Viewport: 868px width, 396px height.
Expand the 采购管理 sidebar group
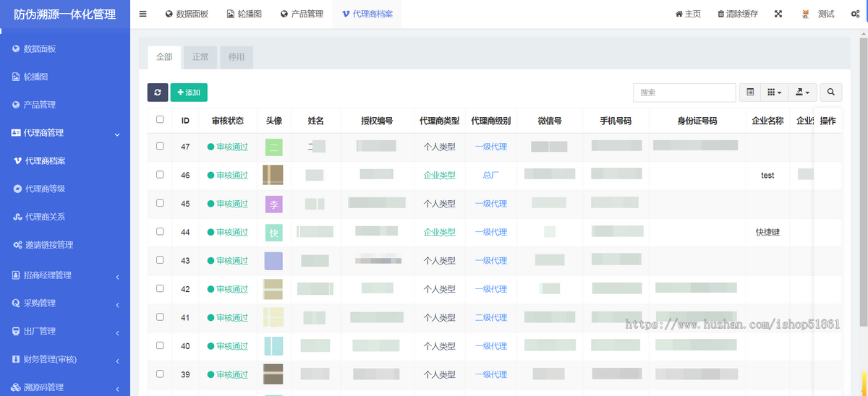tap(65, 304)
